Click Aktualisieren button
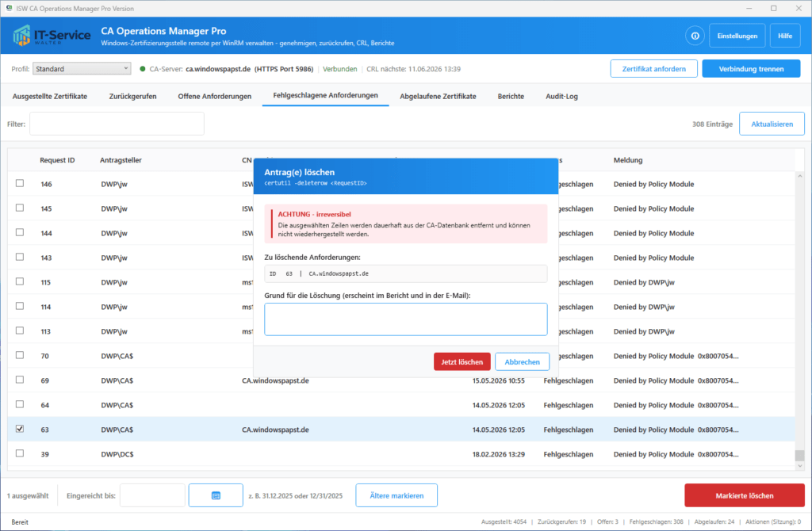 (772, 124)
